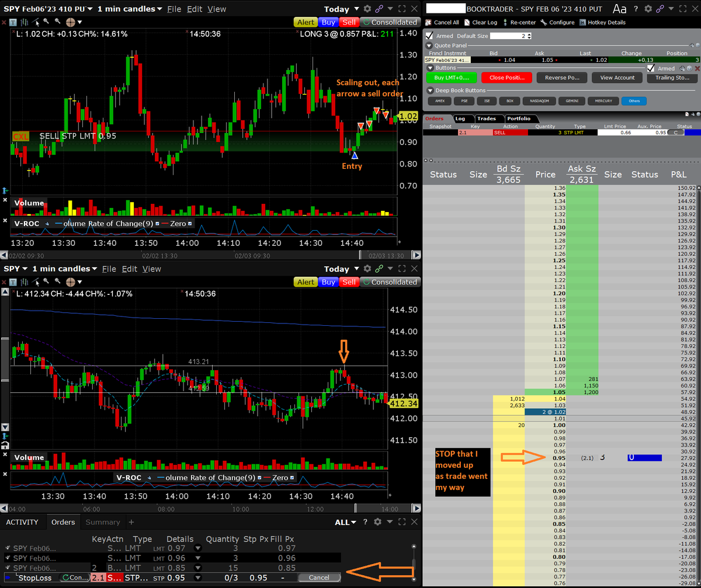
Task: Click link group icon in lower SPY chart header
Action: click(379, 269)
